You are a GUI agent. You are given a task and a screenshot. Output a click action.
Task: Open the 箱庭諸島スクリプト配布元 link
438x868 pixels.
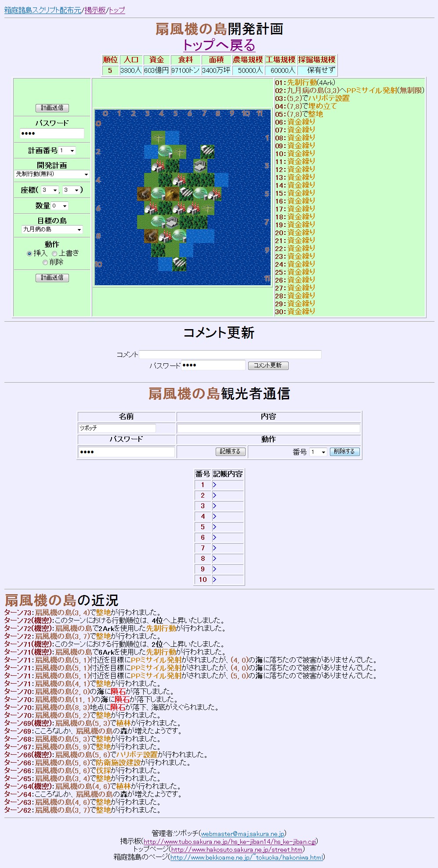(43, 10)
